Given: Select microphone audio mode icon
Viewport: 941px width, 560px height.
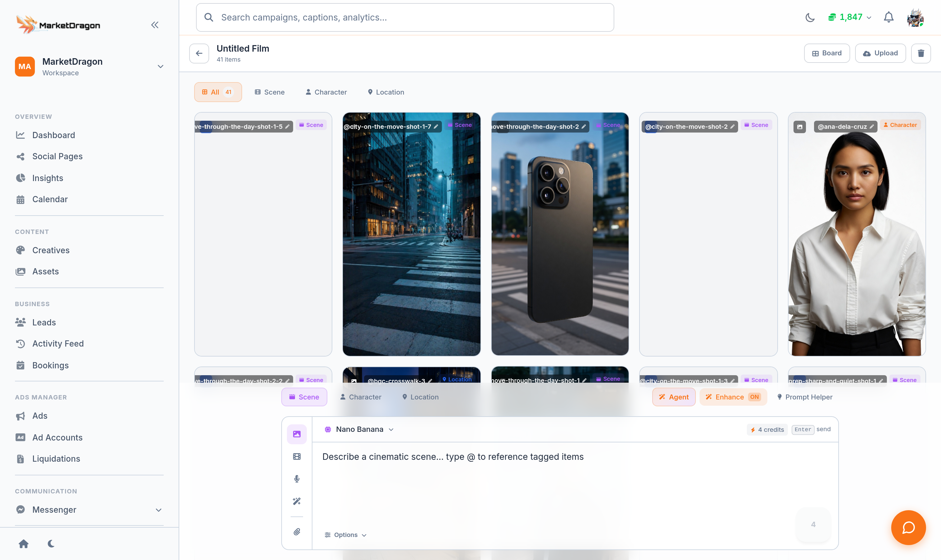Looking at the screenshot, I should [x=297, y=479].
